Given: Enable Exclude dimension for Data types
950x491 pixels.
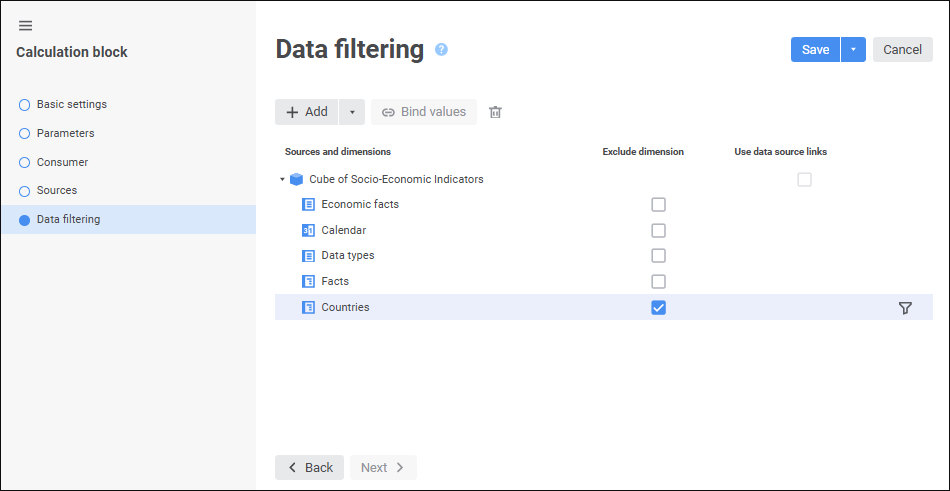Looking at the screenshot, I should coord(658,256).
